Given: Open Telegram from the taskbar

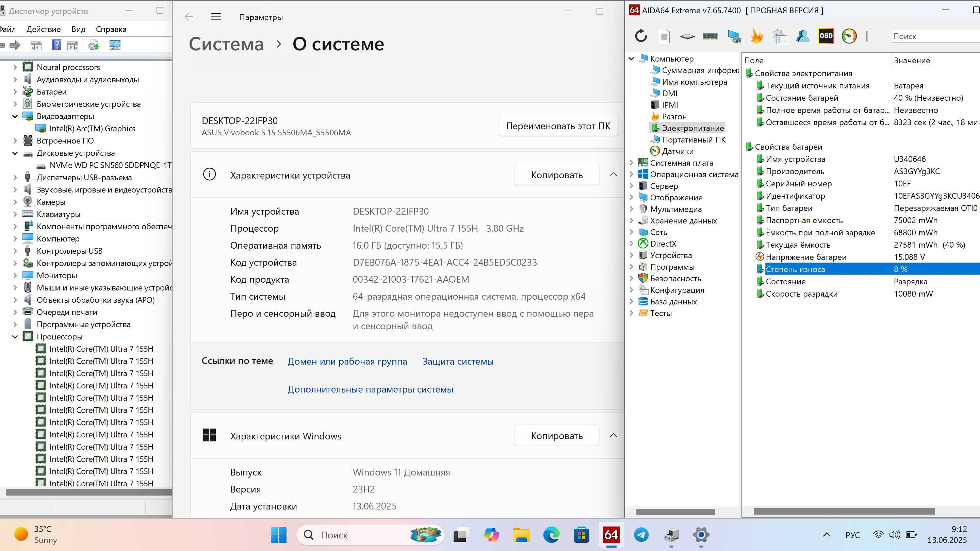Looking at the screenshot, I should pyautogui.click(x=641, y=535).
